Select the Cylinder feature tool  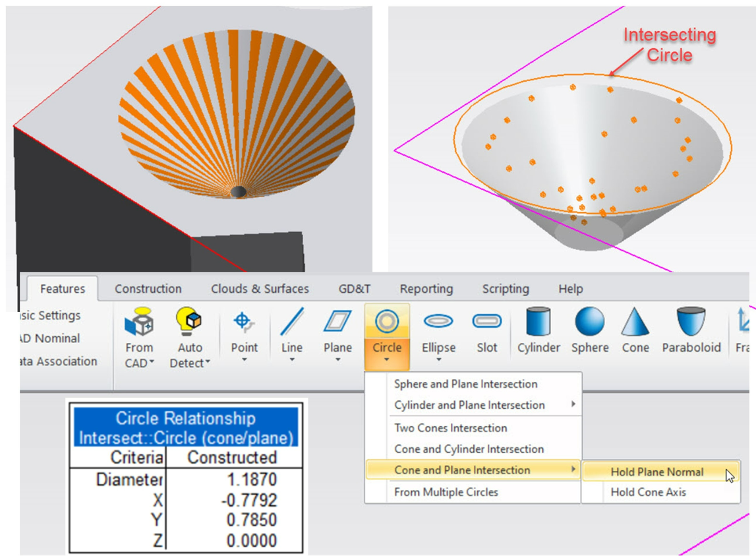538,323
